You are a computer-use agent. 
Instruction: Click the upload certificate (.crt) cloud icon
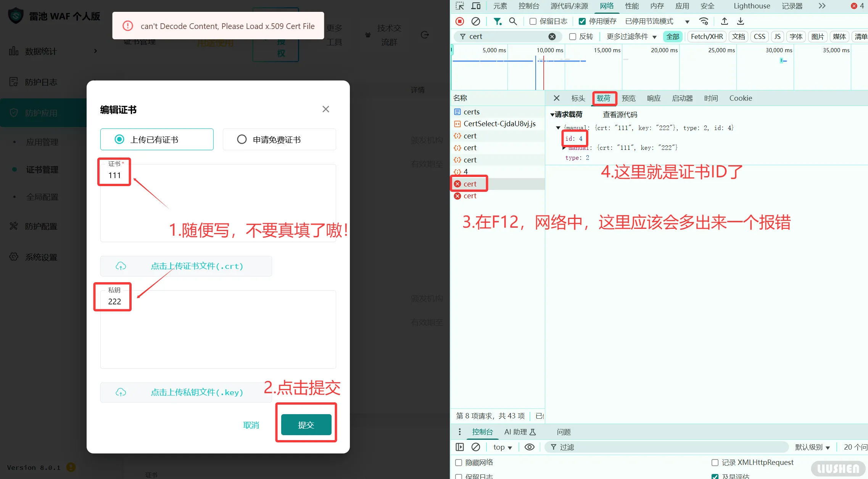click(x=121, y=266)
